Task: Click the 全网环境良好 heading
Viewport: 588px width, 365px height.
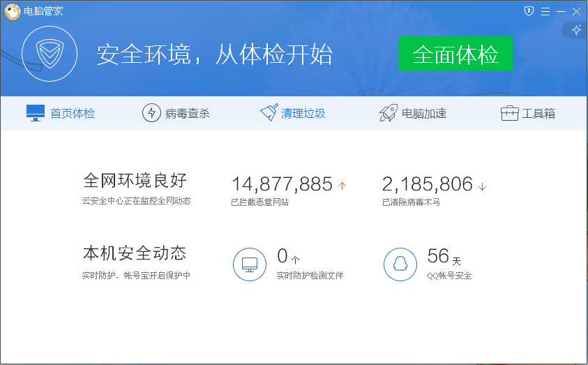Action: [x=135, y=181]
